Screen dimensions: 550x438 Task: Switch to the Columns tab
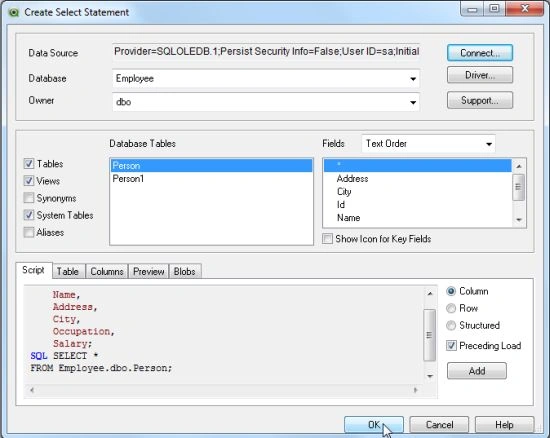(x=107, y=271)
